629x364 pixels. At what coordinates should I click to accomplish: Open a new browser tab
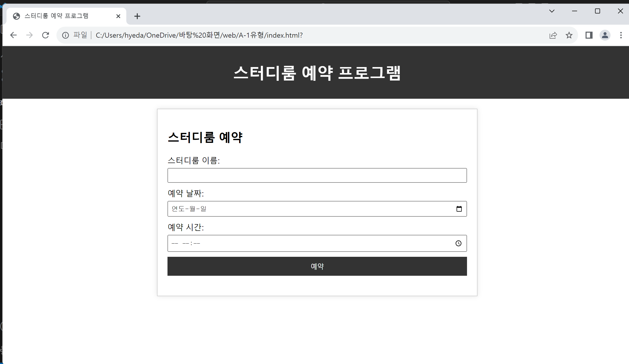click(x=137, y=16)
